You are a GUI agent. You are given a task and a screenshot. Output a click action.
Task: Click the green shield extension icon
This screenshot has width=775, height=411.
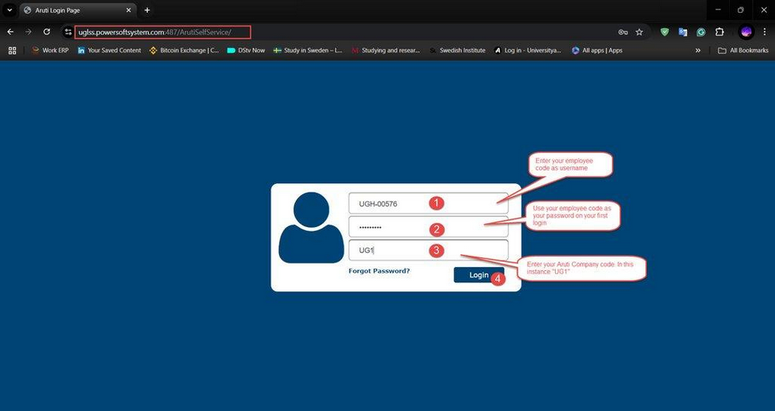pyautogui.click(x=664, y=32)
